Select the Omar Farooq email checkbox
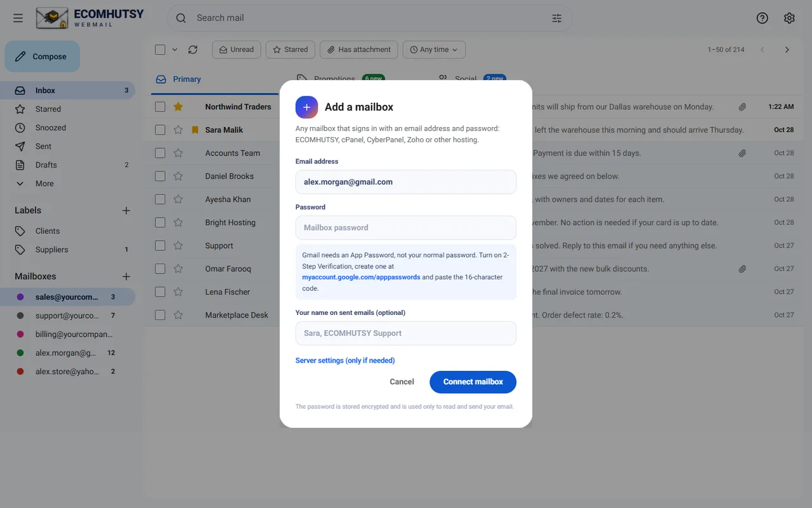812x508 pixels. pyautogui.click(x=160, y=269)
